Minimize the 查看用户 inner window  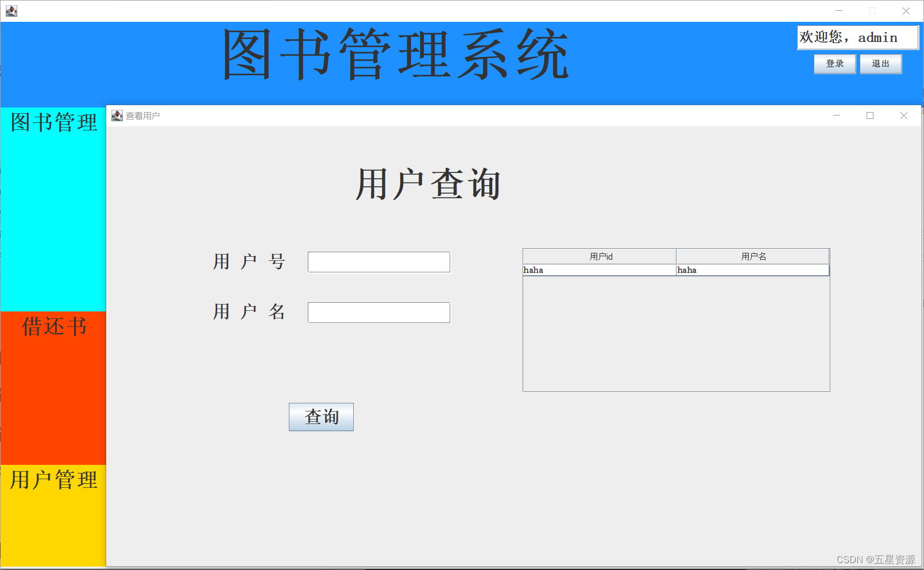pos(837,115)
